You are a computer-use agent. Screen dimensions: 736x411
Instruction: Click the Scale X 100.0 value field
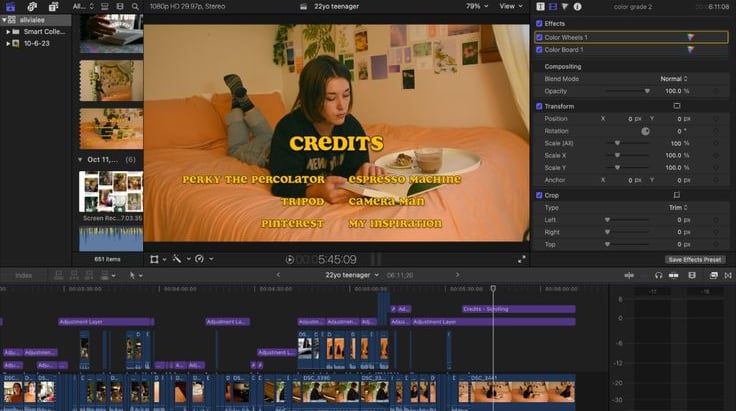coord(673,155)
